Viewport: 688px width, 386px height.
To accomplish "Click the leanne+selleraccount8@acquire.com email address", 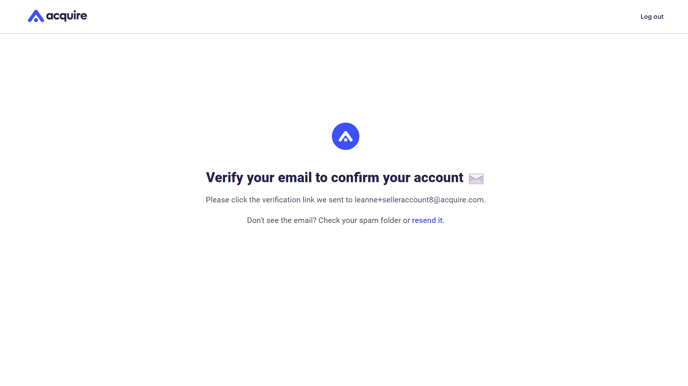I will (x=419, y=200).
